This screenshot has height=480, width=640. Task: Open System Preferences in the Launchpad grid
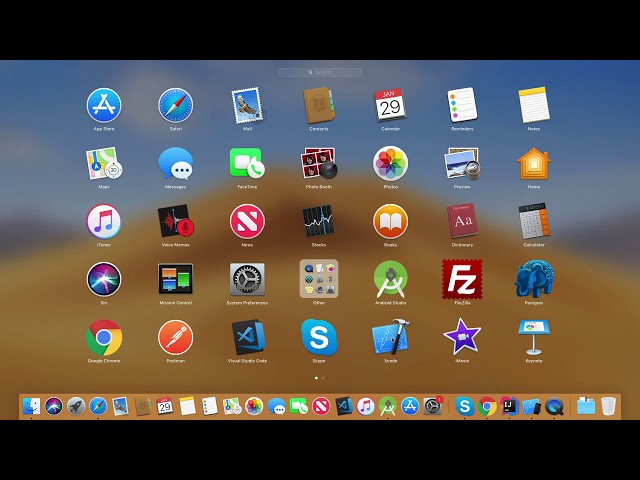point(247,279)
